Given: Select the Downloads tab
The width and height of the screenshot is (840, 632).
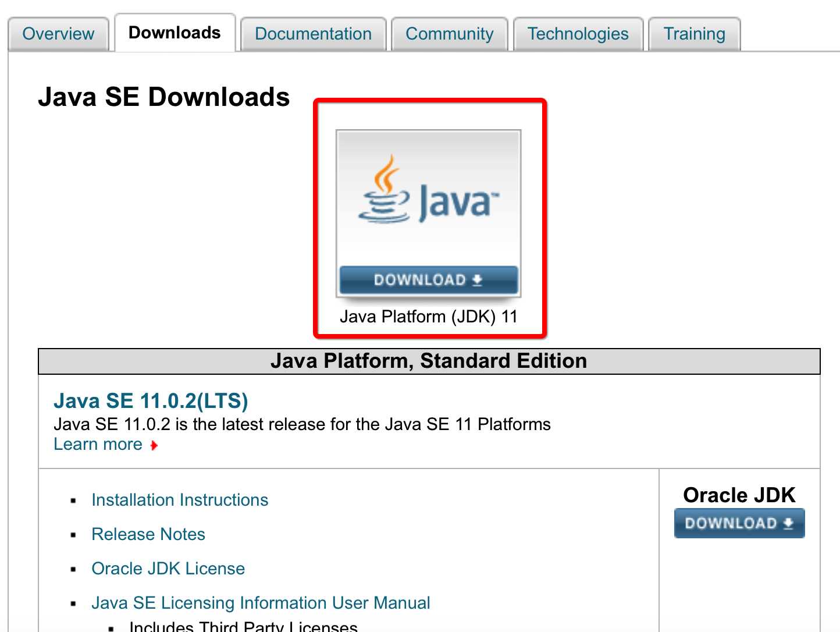Looking at the screenshot, I should (175, 33).
